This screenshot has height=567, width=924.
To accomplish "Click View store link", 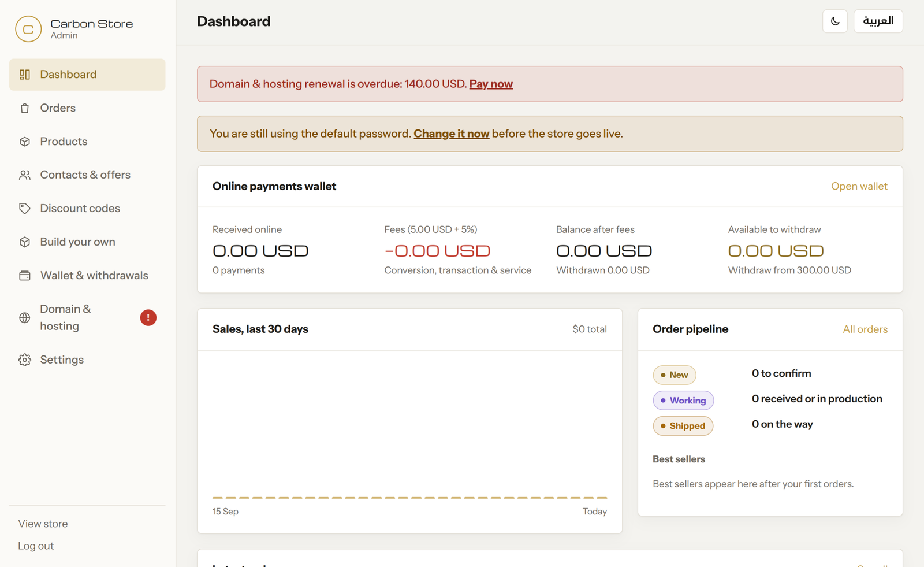I will point(43,524).
